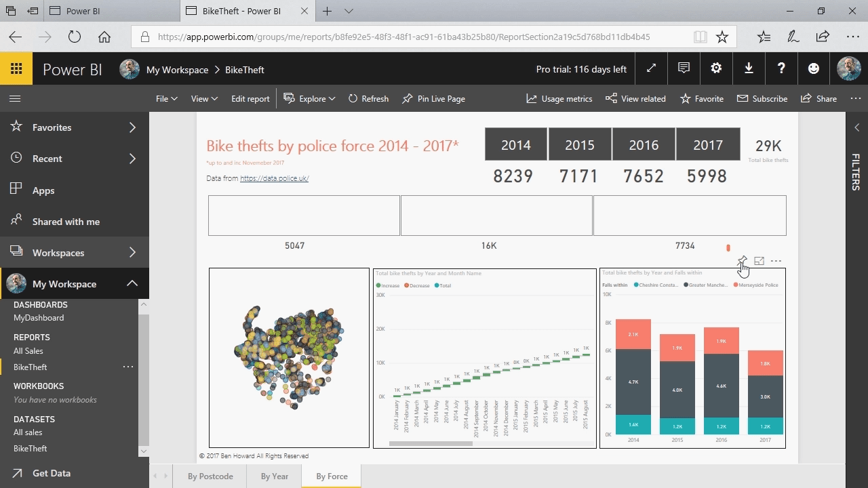Select the 2014 year slicer button

pos(515,144)
